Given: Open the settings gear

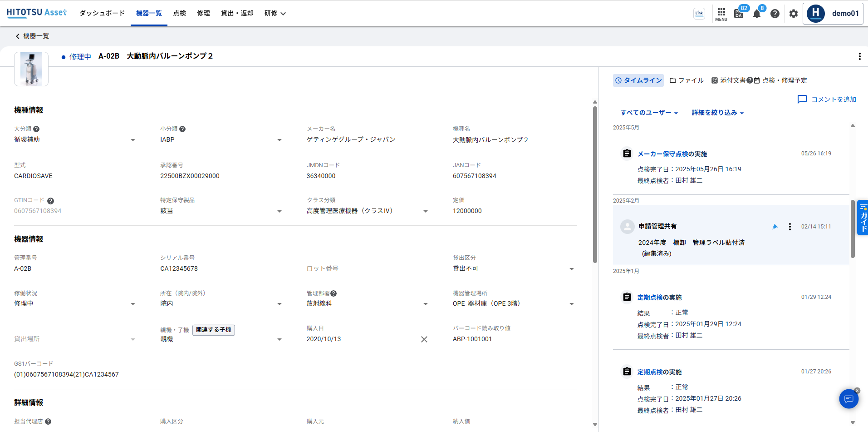Looking at the screenshot, I should 793,14.
